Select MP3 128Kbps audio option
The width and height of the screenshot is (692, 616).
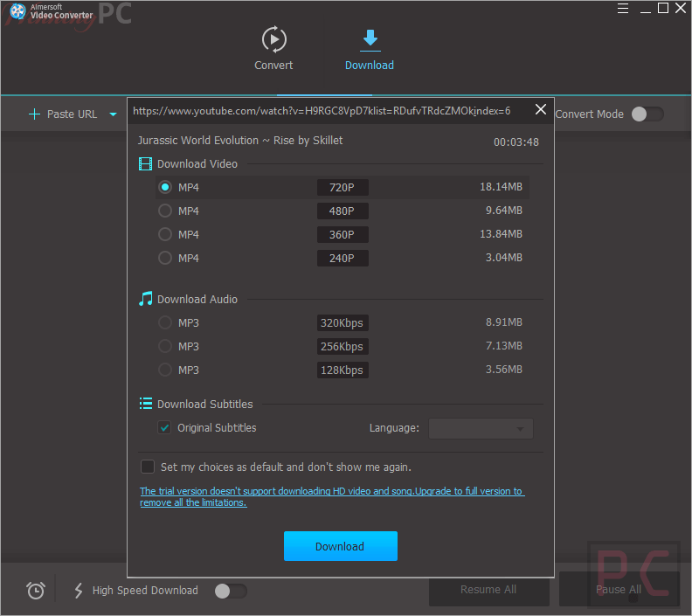165,370
